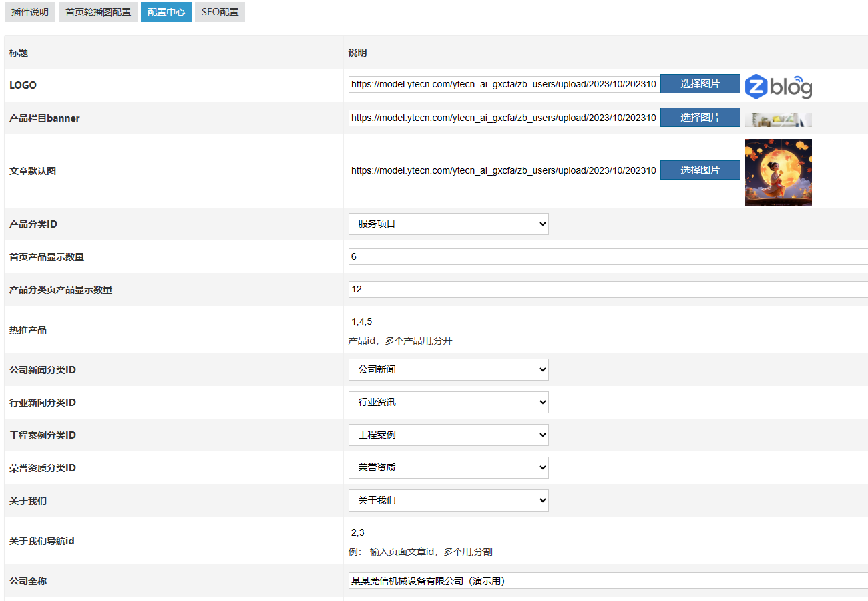This screenshot has height=601, width=868.
Task: Expand the 行业新闻分类ID dropdown
Action: (x=448, y=402)
